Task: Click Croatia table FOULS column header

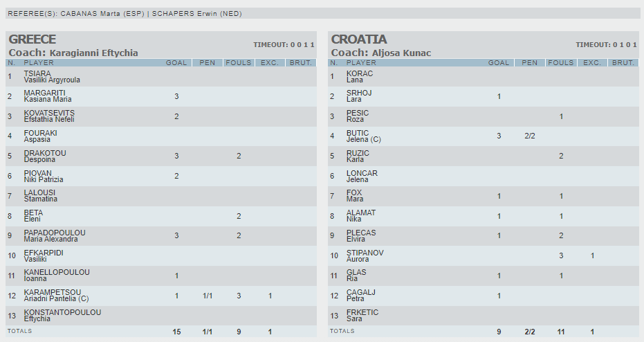Action: pyautogui.click(x=560, y=63)
